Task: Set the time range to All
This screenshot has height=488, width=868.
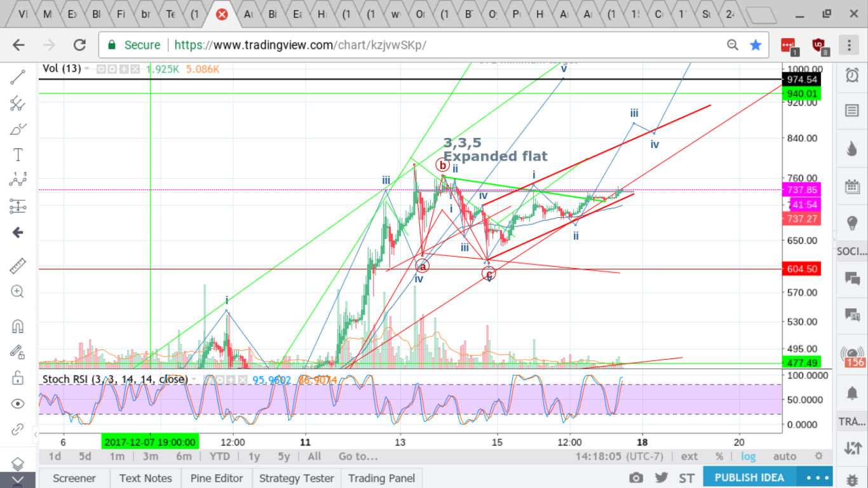Action: (314, 456)
